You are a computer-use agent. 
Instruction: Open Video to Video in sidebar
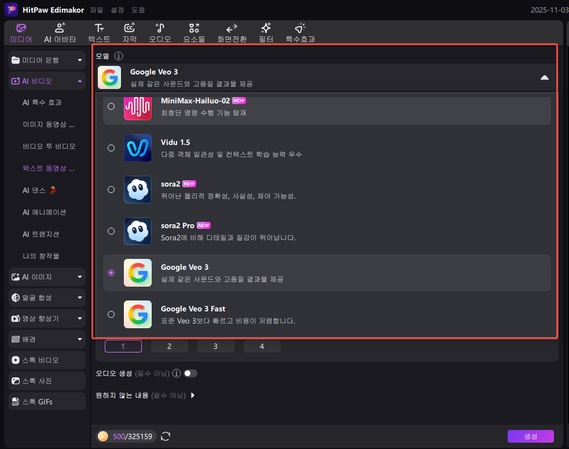click(x=49, y=146)
